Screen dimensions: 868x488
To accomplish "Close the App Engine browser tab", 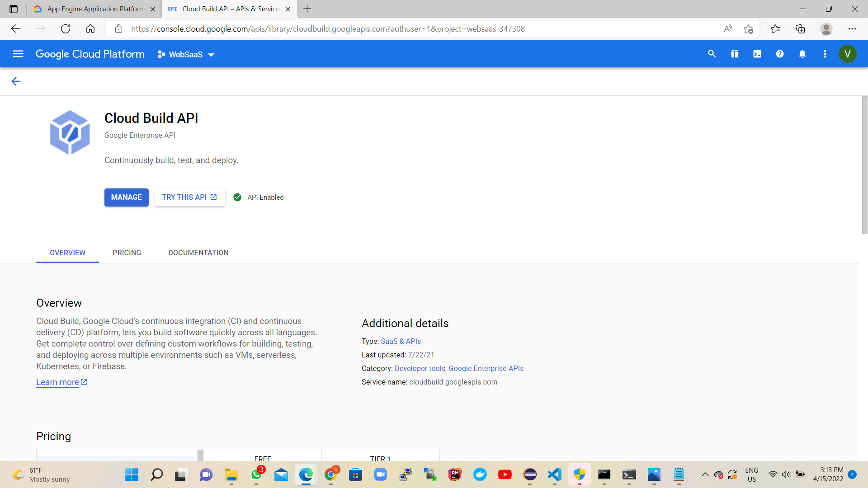I will coord(153,9).
